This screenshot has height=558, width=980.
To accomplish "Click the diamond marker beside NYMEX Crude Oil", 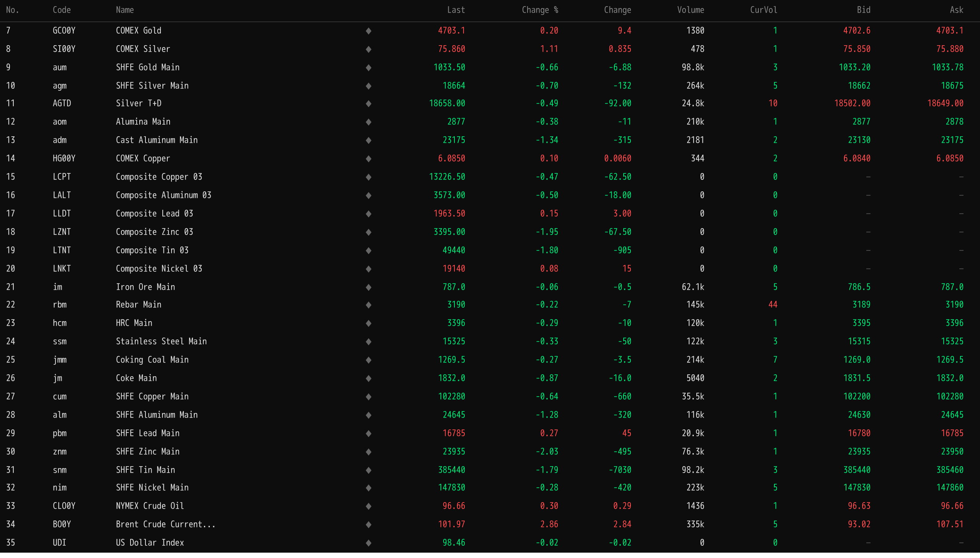I will 368,506.
